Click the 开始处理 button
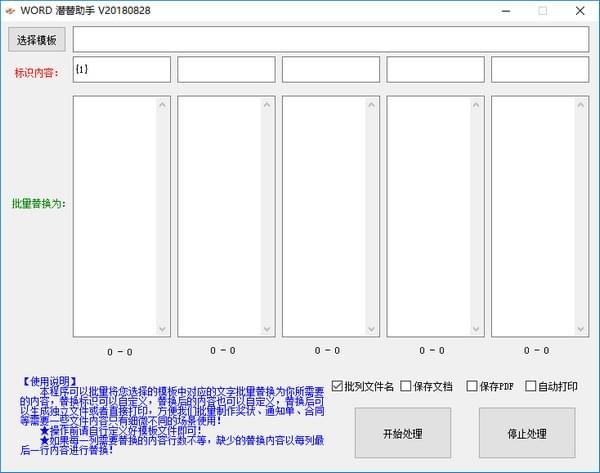 [x=403, y=433]
